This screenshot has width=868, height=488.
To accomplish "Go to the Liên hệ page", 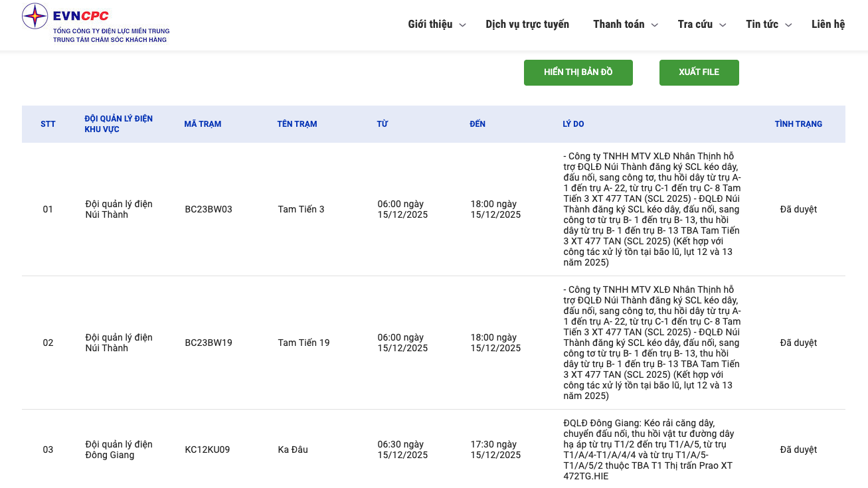I will click(827, 25).
